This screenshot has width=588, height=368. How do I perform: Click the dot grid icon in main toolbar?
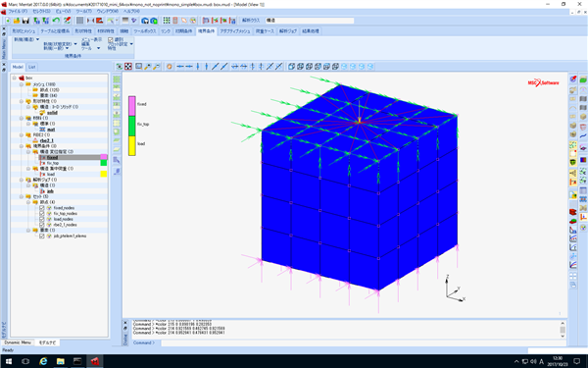pyautogui.click(x=167, y=21)
